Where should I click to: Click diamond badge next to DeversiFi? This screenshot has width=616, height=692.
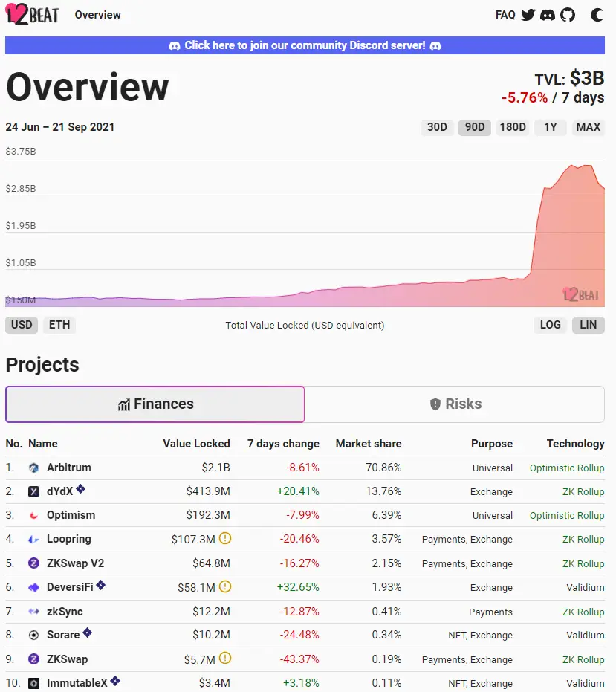pyautogui.click(x=100, y=585)
